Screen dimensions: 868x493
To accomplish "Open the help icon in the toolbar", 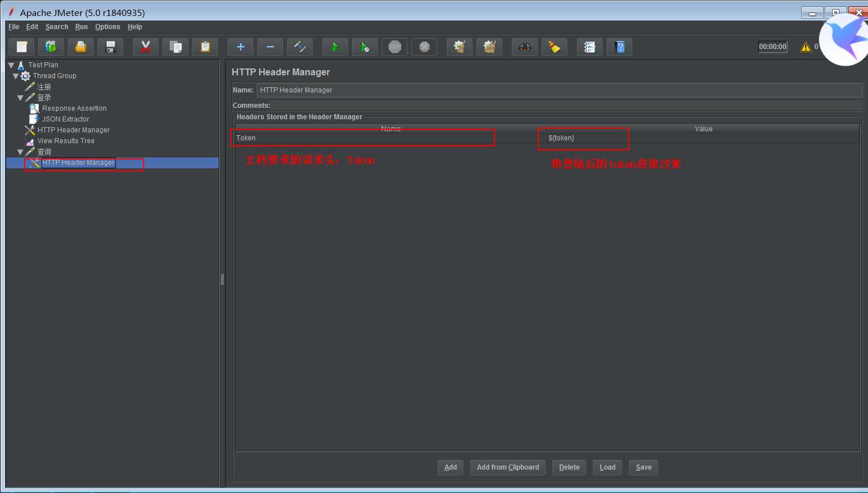I will 620,47.
